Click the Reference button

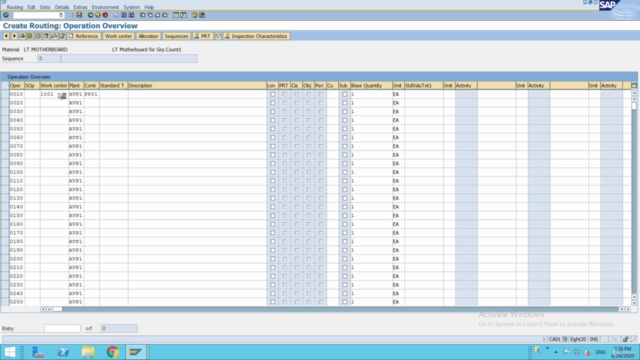pyautogui.click(x=83, y=36)
